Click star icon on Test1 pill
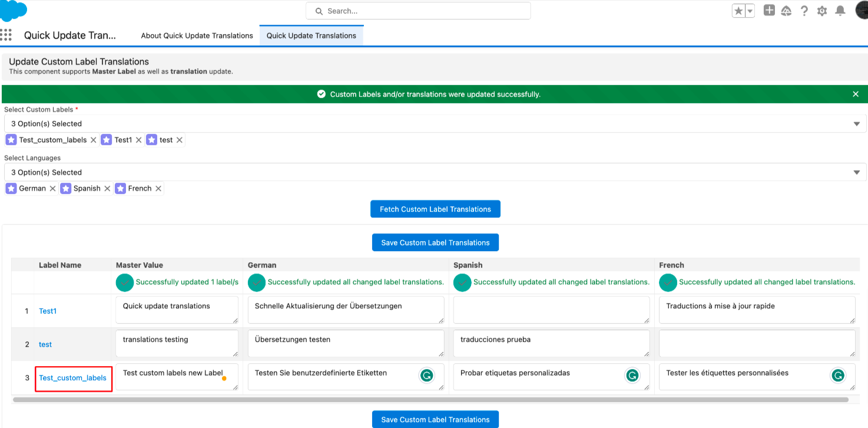868x428 pixels. (106, 140)
